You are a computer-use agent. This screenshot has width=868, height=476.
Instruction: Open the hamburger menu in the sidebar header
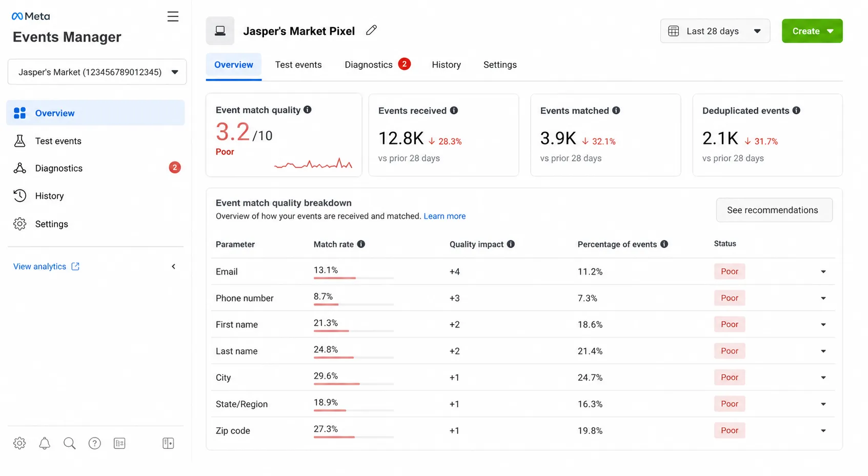coord(173,16)
